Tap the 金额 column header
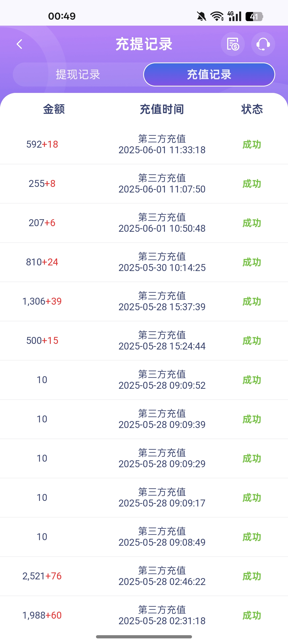 (x=54, y=109)
